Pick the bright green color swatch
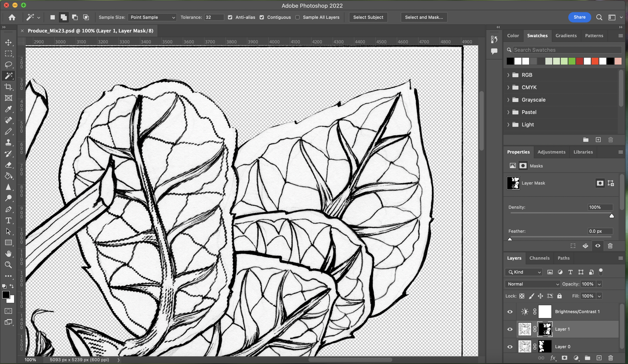Viewport: 628px width, 364px height. pyautogui.click(x=572, y=61)
